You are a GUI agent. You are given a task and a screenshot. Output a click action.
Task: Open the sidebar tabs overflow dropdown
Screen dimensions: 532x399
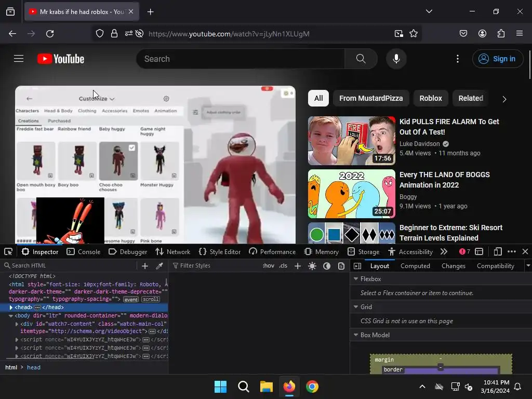pyautogui.click(x=528, y=265)
